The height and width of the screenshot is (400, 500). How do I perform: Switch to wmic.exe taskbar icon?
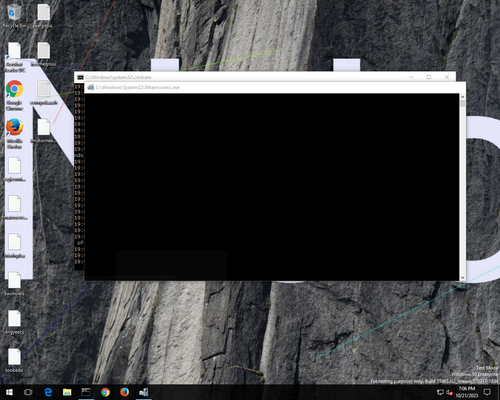pyautogui.click(x=144, y=392)
